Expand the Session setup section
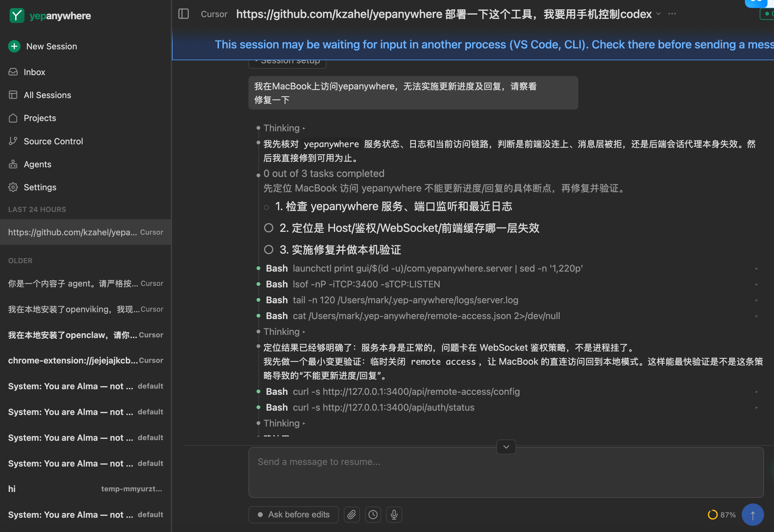 point(287,63)
